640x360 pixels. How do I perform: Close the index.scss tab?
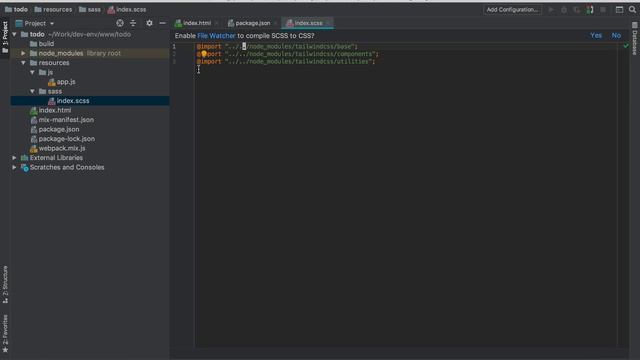tap(329, 23)
